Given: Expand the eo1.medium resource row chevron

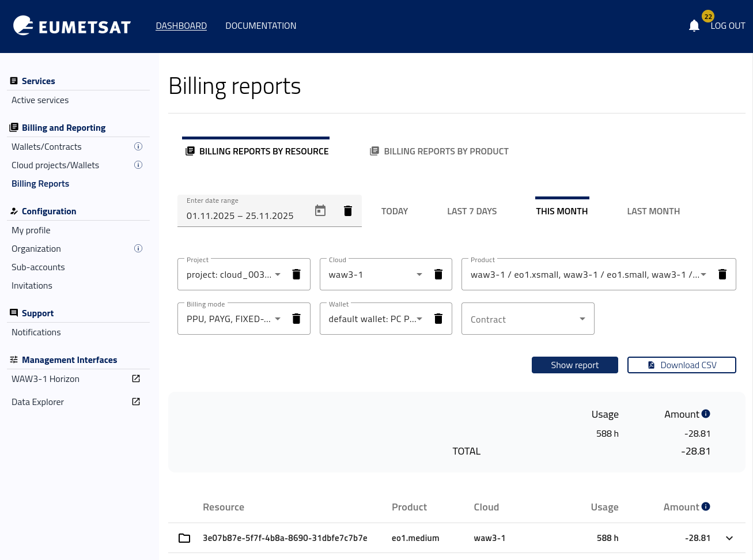Looking at the screenshot, I should [x=729, y=538].
